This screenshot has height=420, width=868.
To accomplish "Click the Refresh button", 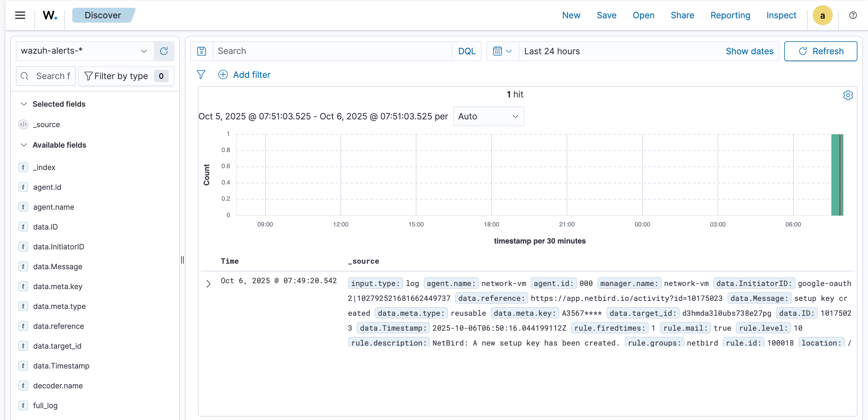I will tap(820, 51).
